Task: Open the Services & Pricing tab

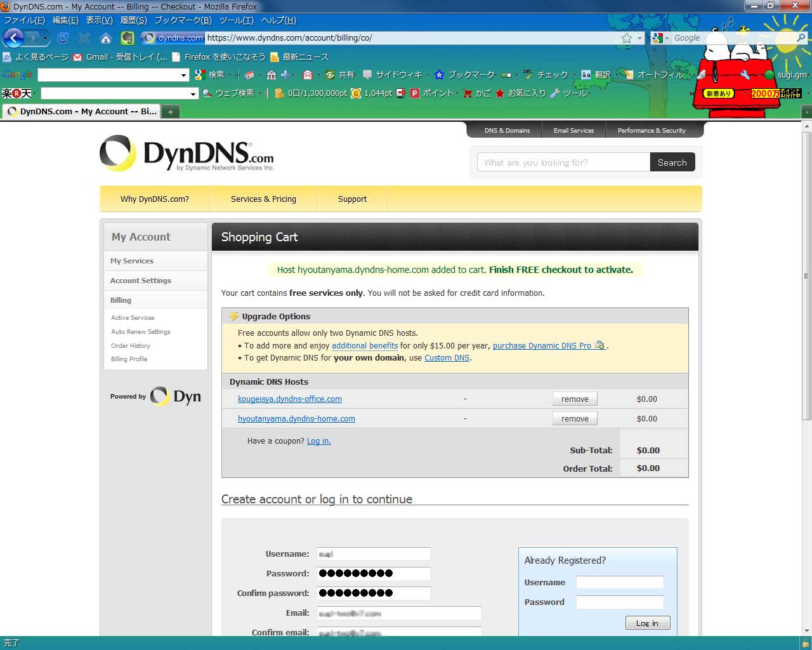Action: click(263, 199)
